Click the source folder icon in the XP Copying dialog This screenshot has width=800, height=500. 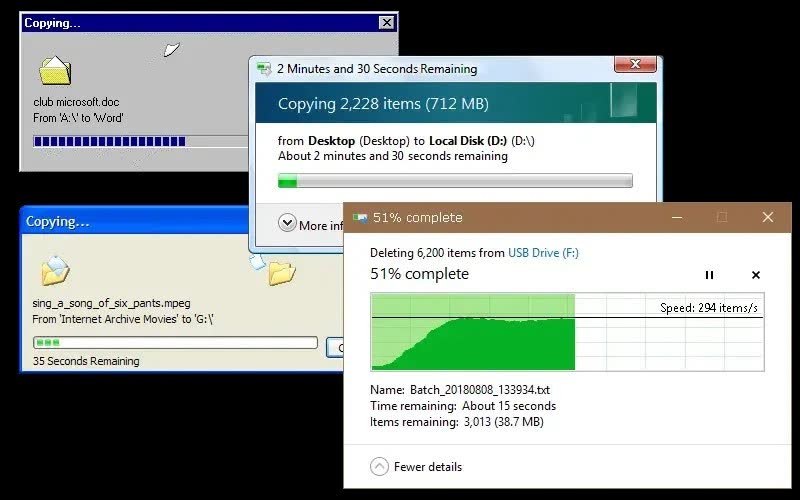point(56,270)
